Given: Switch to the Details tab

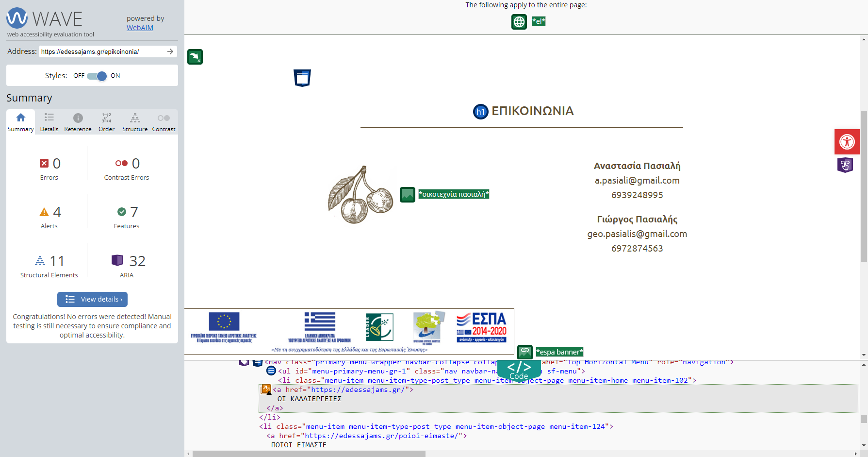Looking at the screenshot, I should tap(49, 121).
